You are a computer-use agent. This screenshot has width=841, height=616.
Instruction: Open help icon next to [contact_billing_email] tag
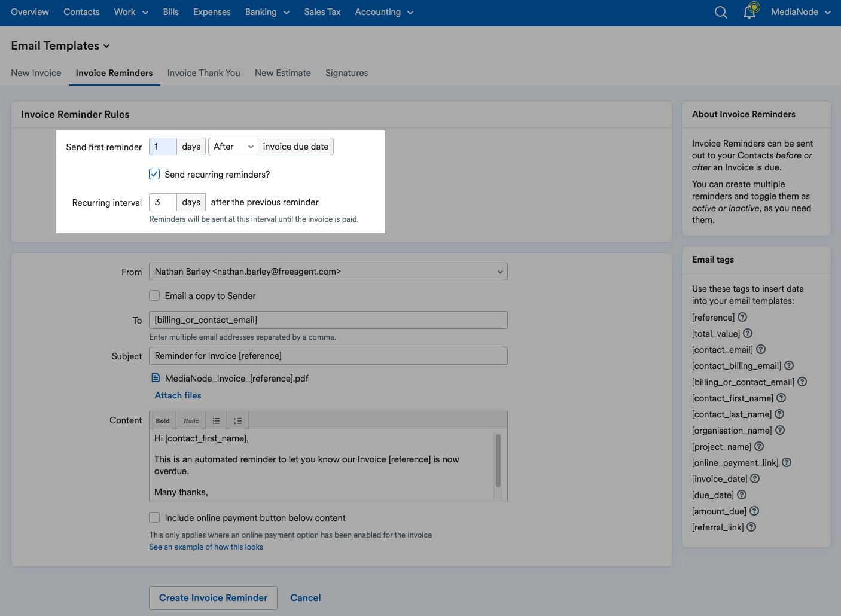coord(789,365)
